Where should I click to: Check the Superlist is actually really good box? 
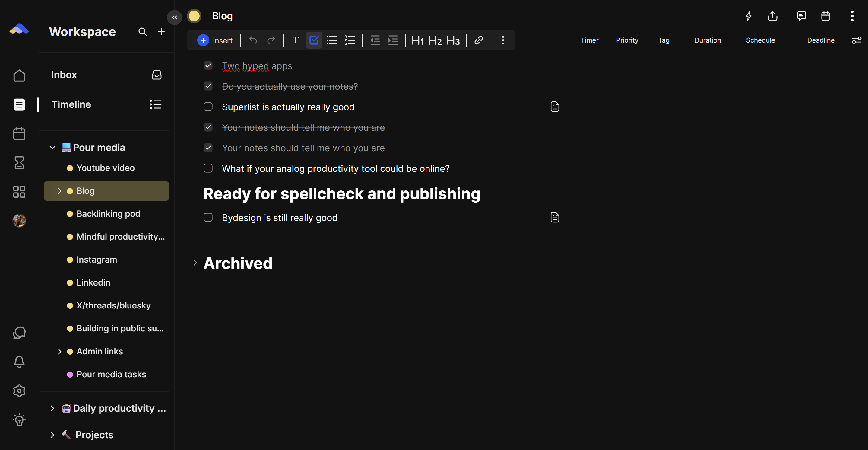pyautogui.click(x=208, y=107)
